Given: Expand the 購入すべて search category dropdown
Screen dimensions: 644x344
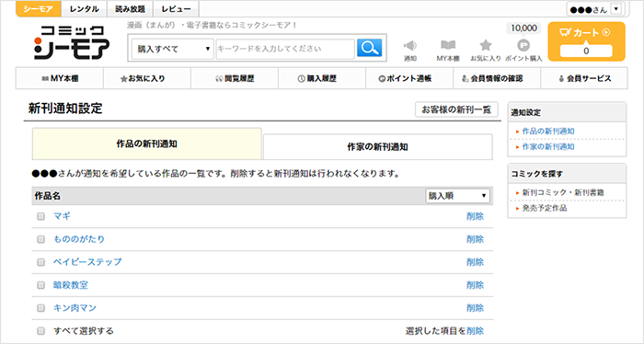Looking at the screenshot, I should coord(173,49).
